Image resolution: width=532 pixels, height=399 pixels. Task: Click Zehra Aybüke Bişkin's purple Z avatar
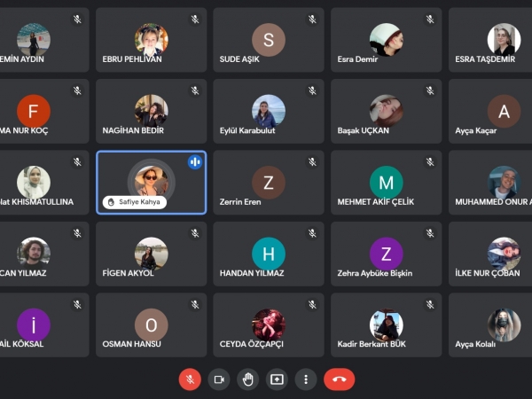click(386, 254)
